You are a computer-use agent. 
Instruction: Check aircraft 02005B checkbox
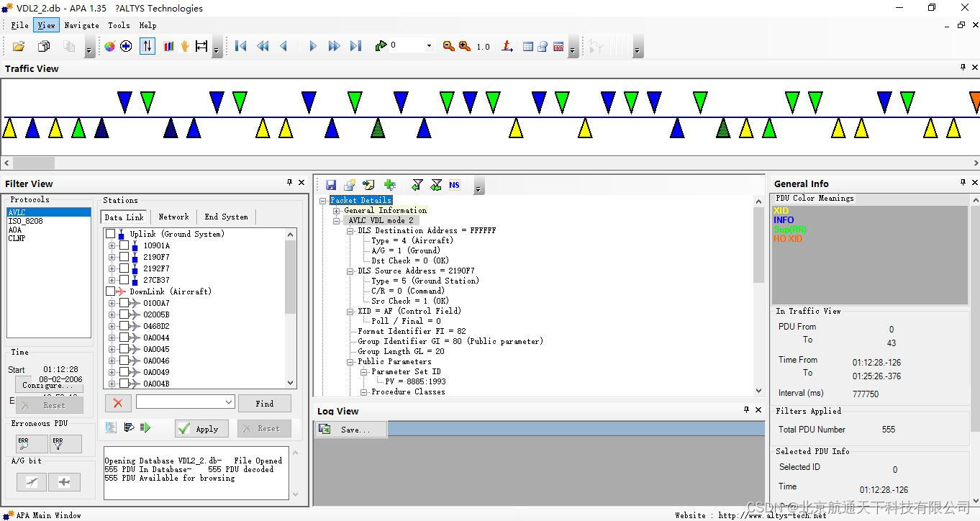[x=124, y=314]
